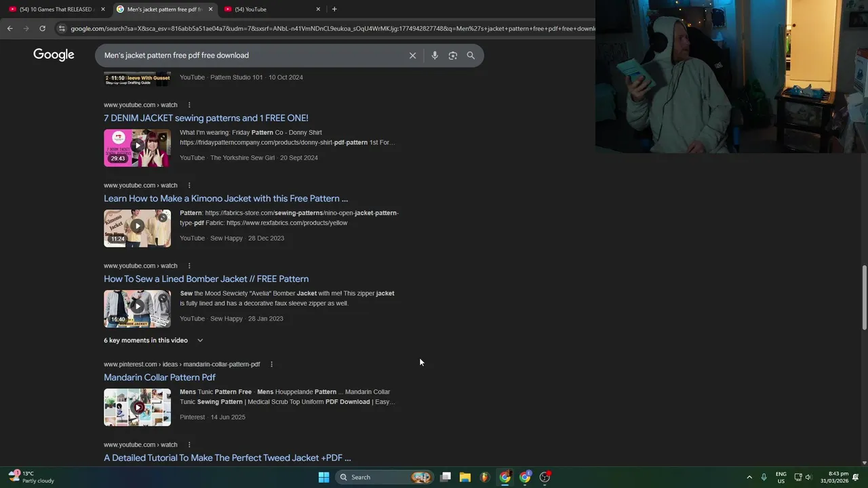Click the '28 Jan 2023' date text
The height and width of the screenshot is (488, 868).
click(266, 319)
